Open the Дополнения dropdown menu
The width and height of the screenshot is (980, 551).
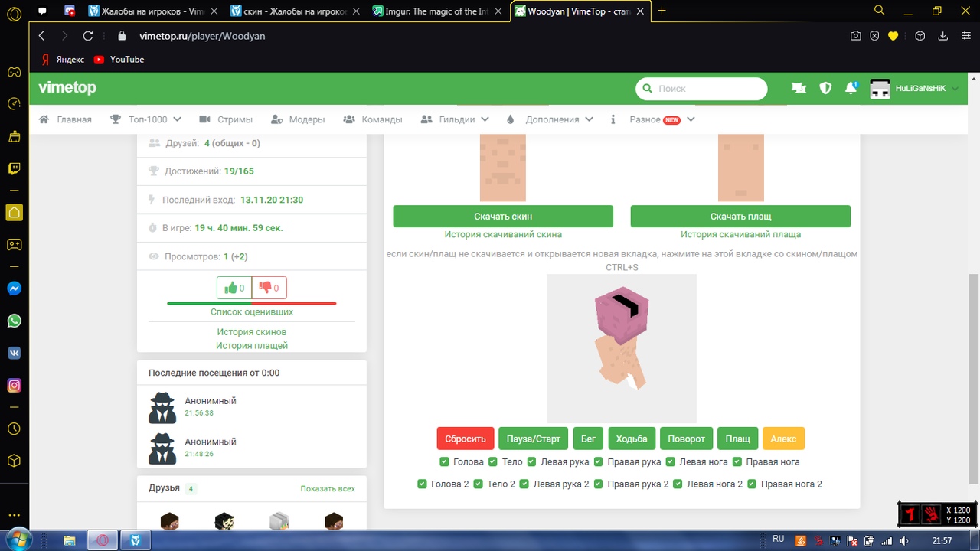click(550, 119)
